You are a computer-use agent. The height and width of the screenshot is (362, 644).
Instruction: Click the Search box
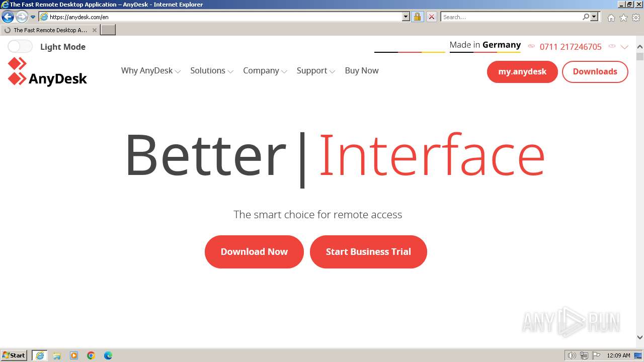511,17
